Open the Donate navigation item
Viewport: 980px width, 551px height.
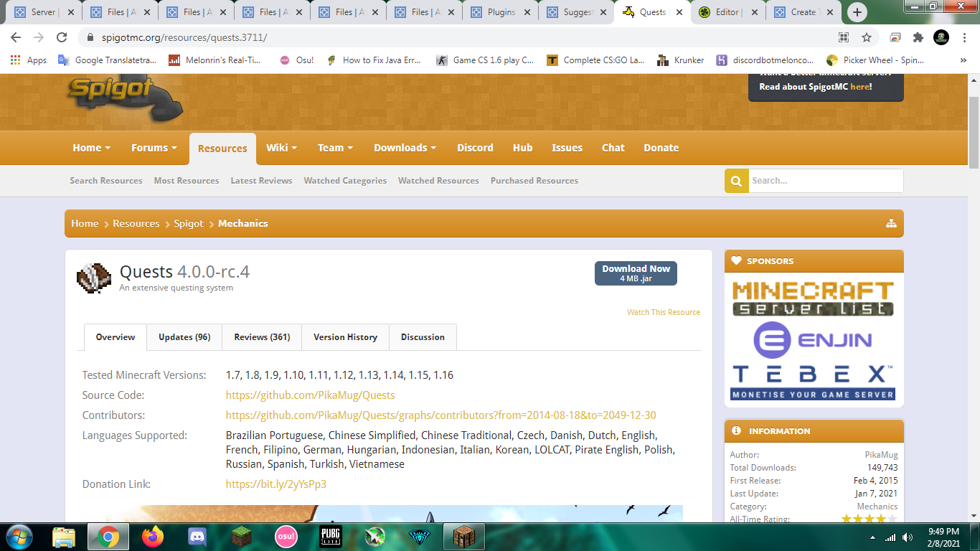pyautogui.click(x=661, y=148)
